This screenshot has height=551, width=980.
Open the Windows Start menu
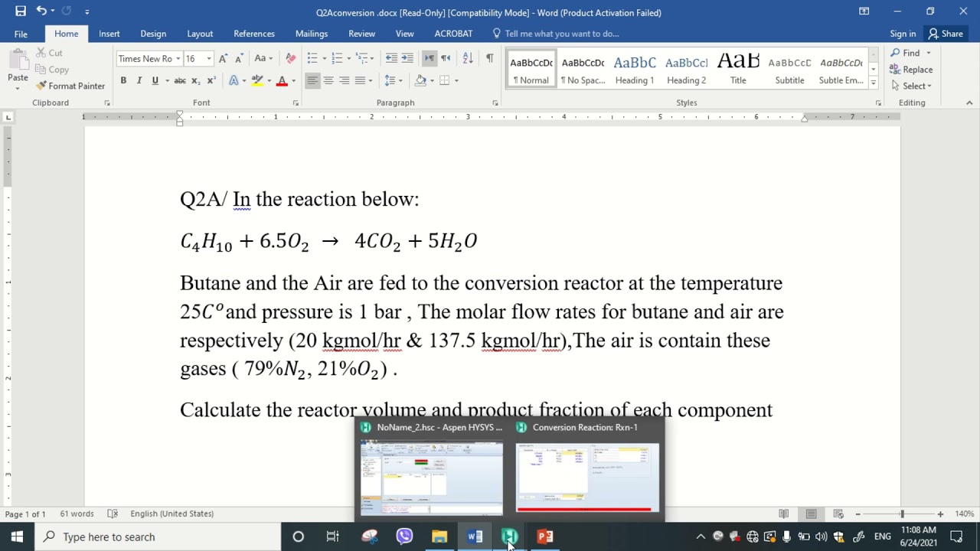(x=17, y=536)
